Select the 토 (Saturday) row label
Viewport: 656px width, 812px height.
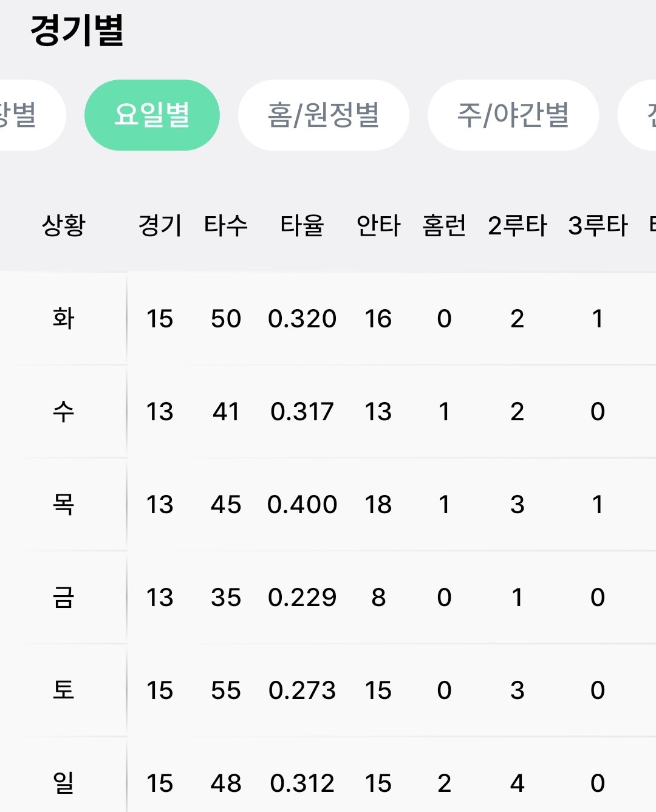click(64, 690)
